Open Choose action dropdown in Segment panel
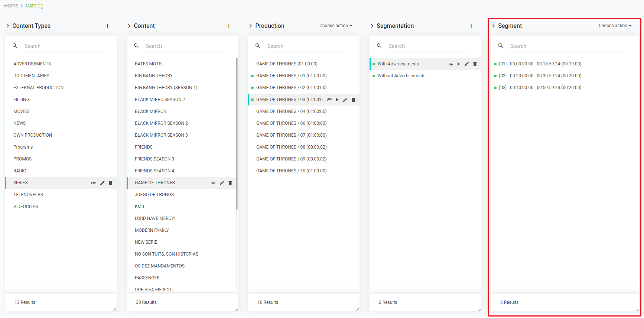 [x=615, y=26]
